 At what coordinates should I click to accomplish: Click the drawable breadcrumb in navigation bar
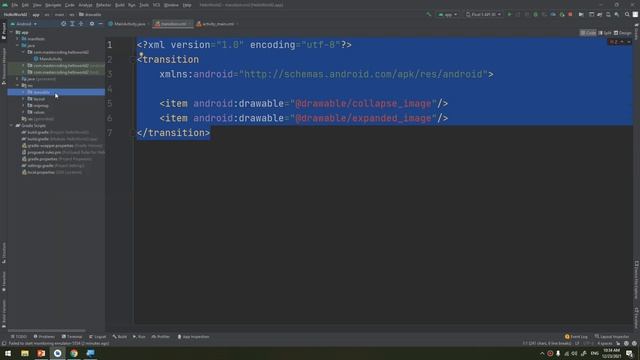tap(90, 15)
